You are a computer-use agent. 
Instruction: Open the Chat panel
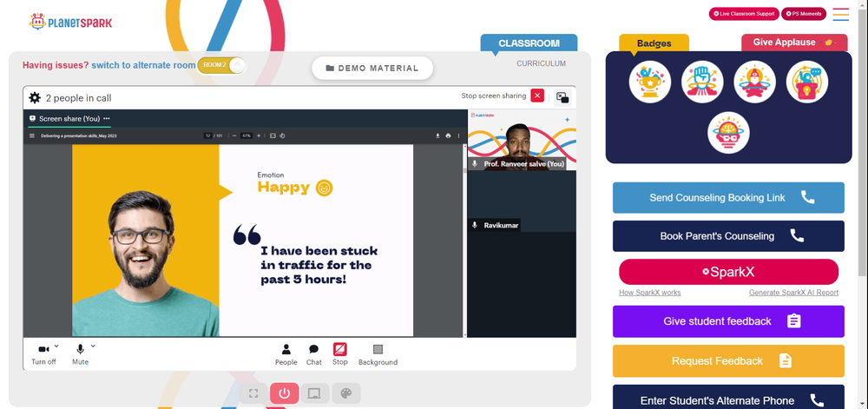(314, 355)
